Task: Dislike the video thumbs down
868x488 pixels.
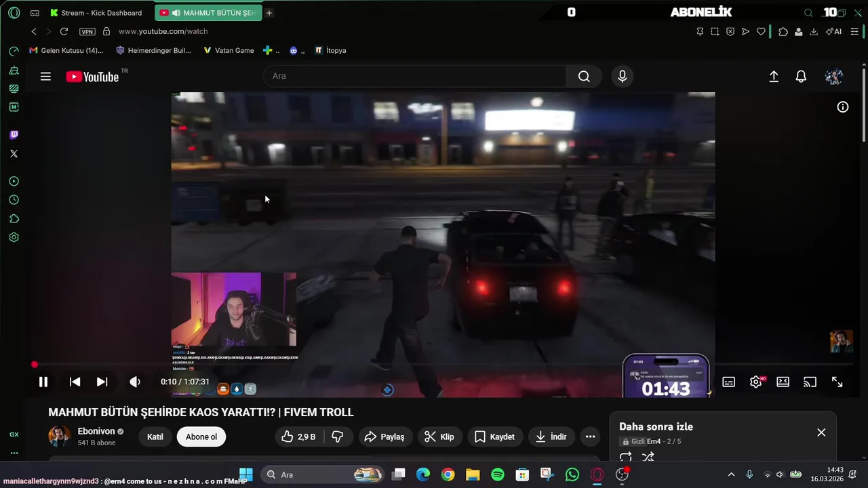Action: (x=337, y=436)
